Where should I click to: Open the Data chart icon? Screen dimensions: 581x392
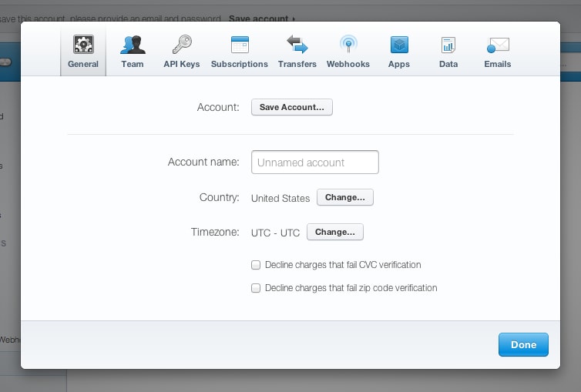(448, 45)
